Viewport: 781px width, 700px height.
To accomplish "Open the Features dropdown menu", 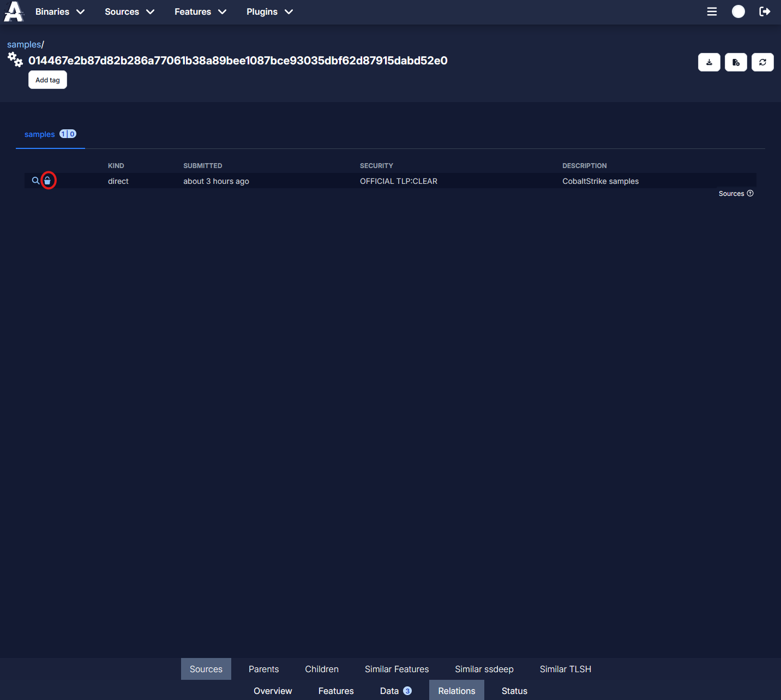I will (200, 11).
